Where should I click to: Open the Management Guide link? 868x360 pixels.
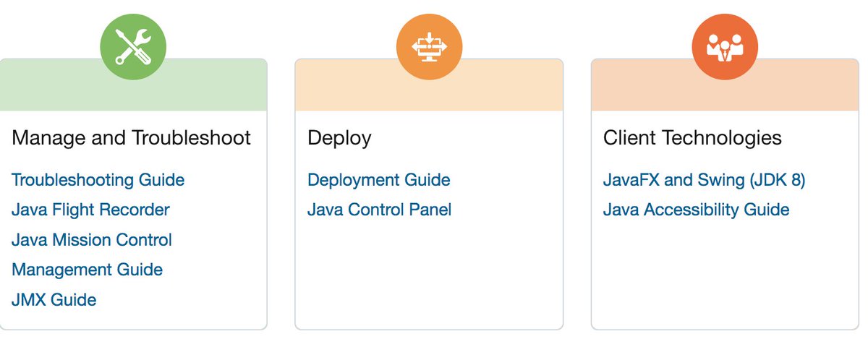pyautogui.click(x=88, y=270)
